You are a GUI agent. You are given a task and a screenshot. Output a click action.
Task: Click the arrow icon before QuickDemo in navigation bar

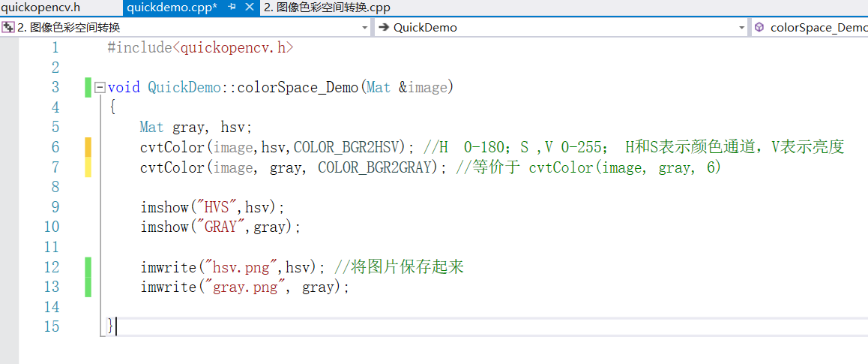coord(383,28)
